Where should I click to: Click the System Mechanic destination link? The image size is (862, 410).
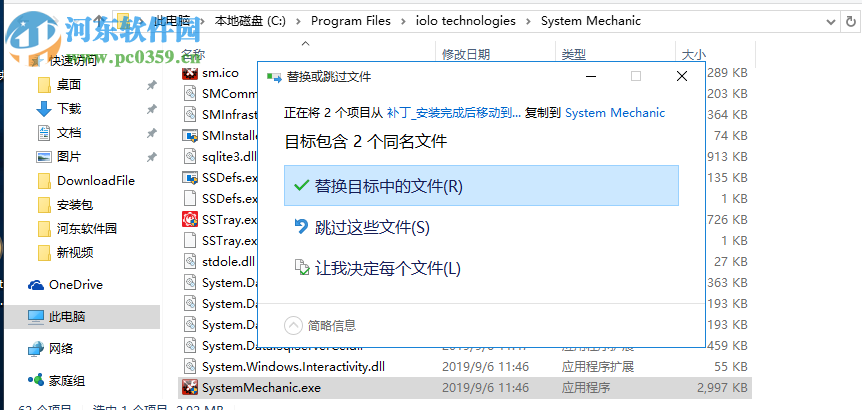coord(615,113)
